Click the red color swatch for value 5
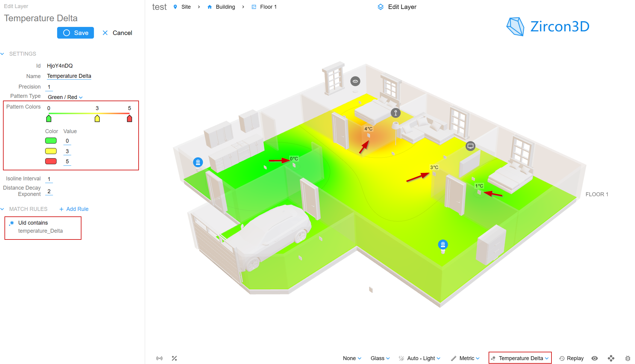This screenshot has width=635, height=364. (51, 161)
